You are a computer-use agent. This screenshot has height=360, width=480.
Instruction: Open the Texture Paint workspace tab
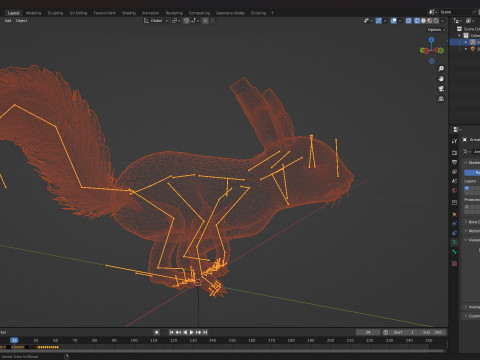[x=104, y=13]
